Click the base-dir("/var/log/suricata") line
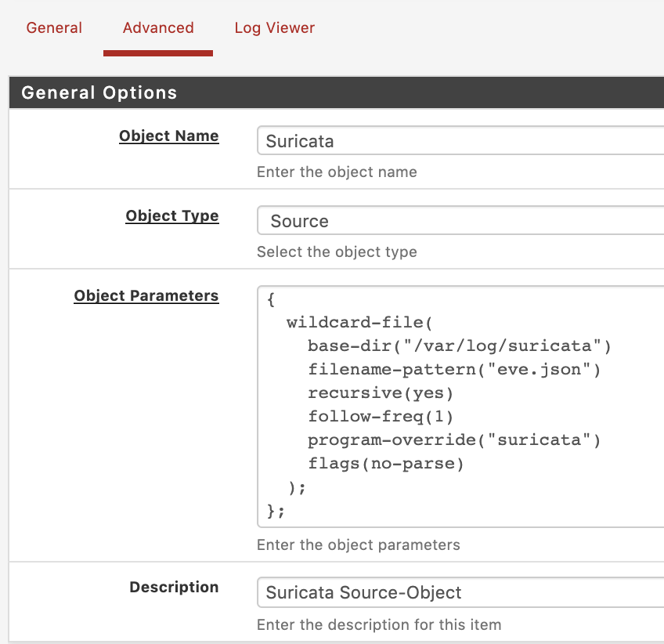 [x=460, y=346]
